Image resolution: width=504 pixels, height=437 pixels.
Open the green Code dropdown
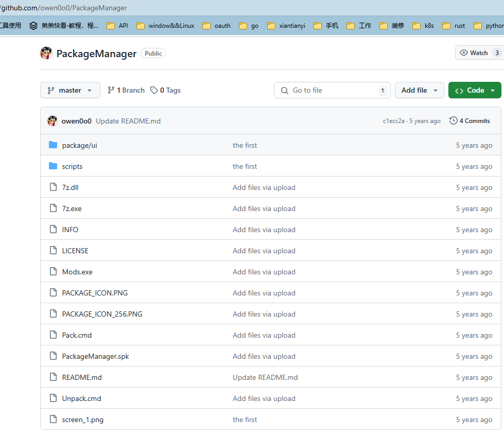click(x=475, y=91)
